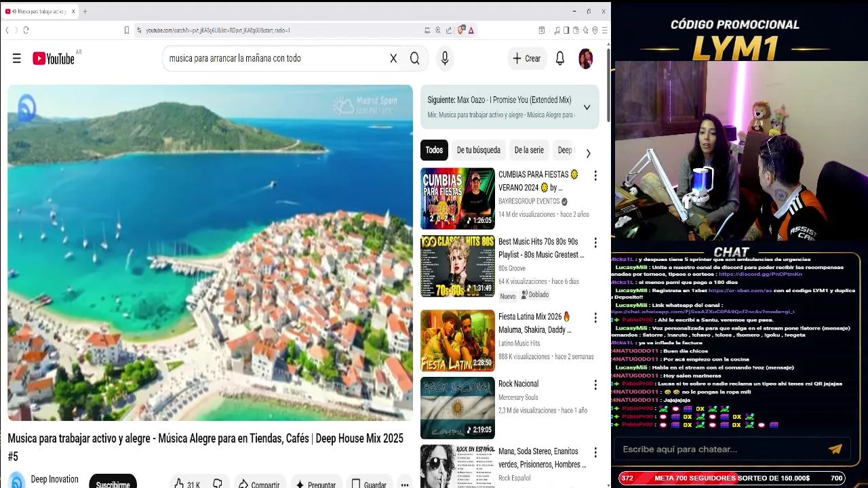Start voice search with microphone
Image resolution: width=868 pixels, height=488 pixels.
tap(445, 58)
